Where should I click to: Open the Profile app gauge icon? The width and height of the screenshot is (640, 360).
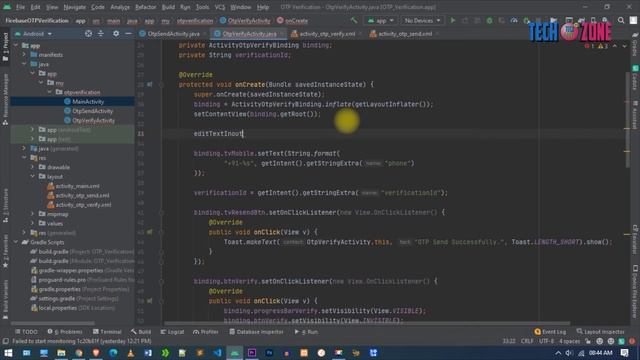click(514, 20)
